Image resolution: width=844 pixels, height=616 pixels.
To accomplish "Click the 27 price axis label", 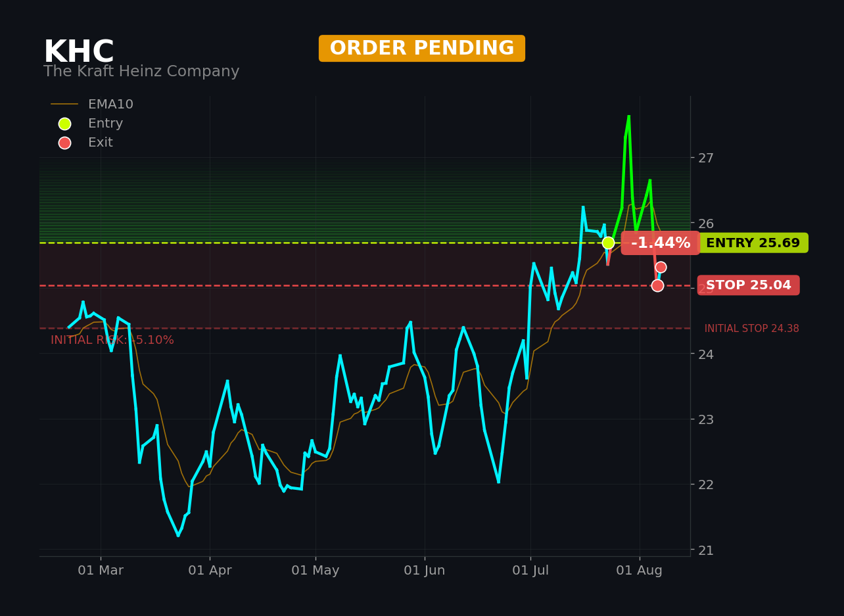I will click(706, 158).
